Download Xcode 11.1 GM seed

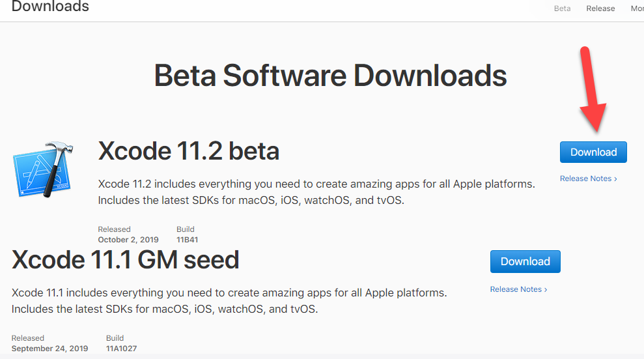point(525,261)
